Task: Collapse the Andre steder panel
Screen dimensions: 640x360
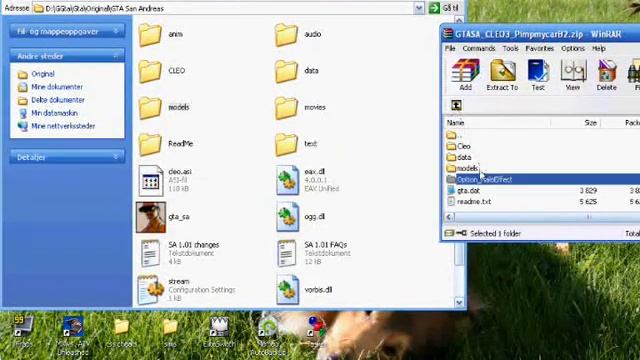Action: click(116, 56)
